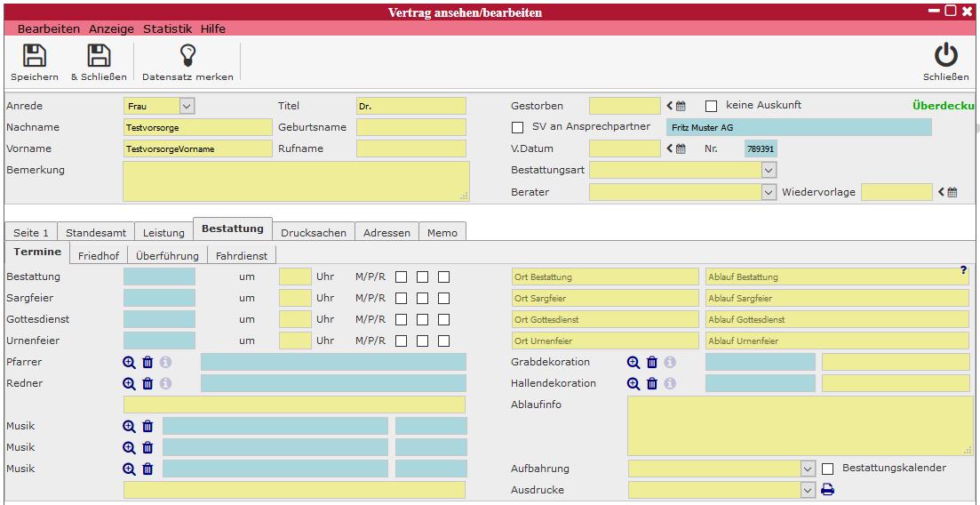This screenshot has width=980, height=505.
Task: Click the trash icon for Redner
Action: 147,384
